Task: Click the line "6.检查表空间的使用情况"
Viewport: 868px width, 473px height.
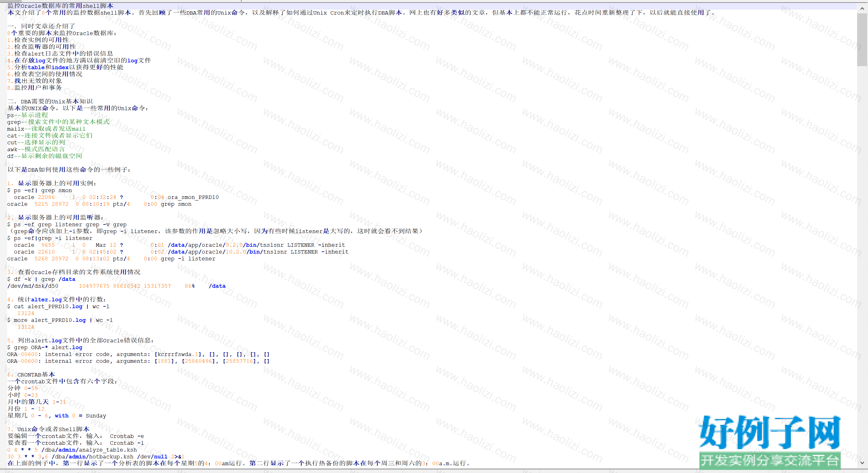Action: pos(44,74)
